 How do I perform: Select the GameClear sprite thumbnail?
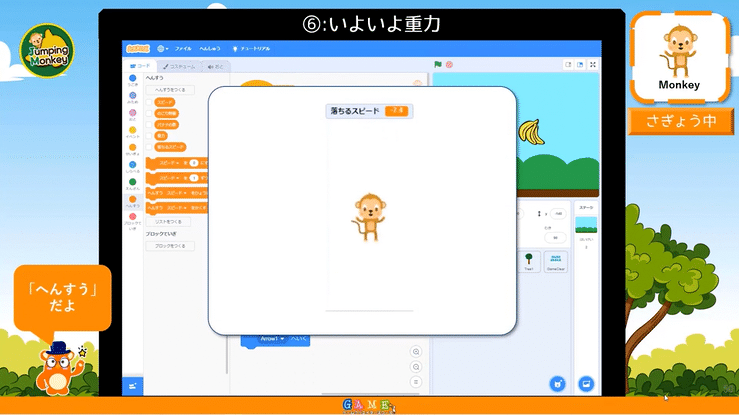[x=556, y=261]
